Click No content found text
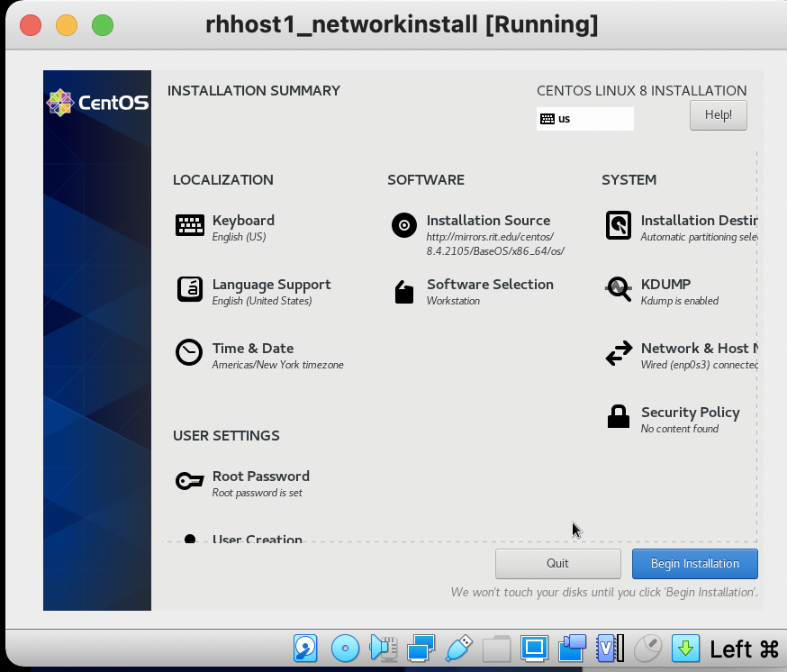Viewport: 787px width, 672px height. (680, 429)
